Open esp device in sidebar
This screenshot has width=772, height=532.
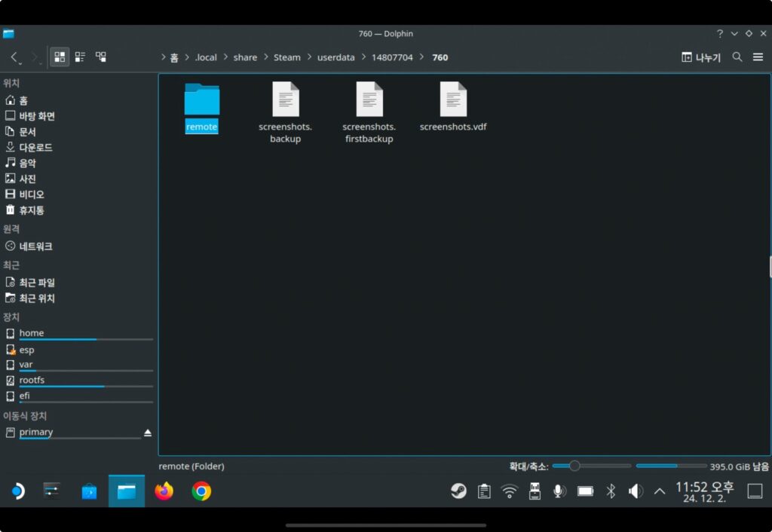click(78, 350)
